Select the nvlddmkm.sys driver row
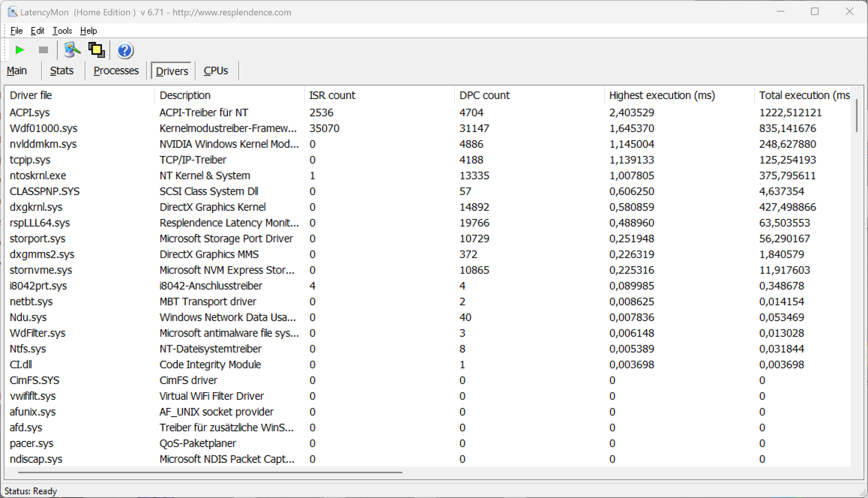Image resolution: width=868 pixels, height=498 pixels. click(x=43, y=144)
